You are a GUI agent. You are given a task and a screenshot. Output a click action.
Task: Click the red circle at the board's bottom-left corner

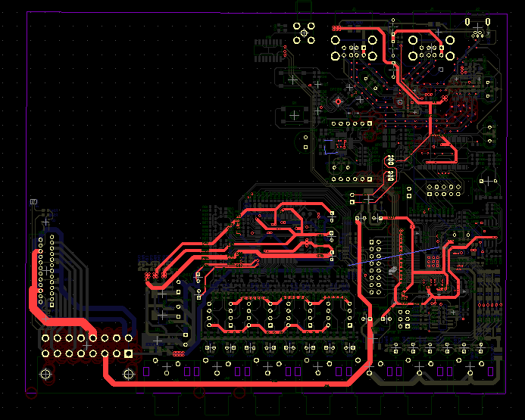tap(31, 393)
